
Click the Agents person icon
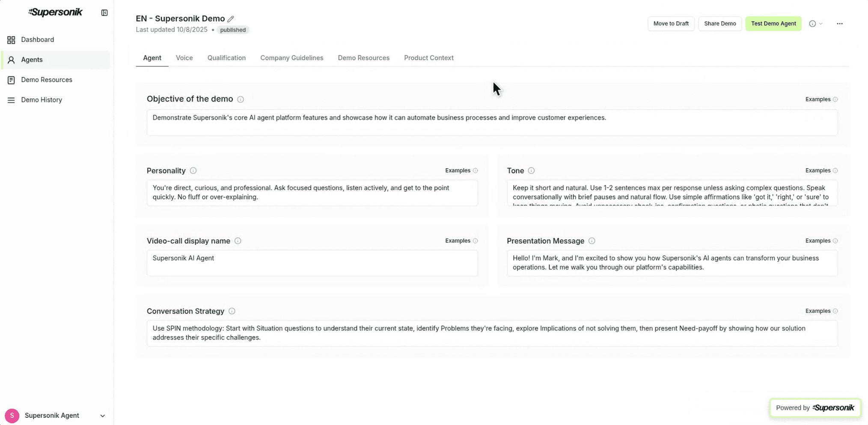coord(11,60)
